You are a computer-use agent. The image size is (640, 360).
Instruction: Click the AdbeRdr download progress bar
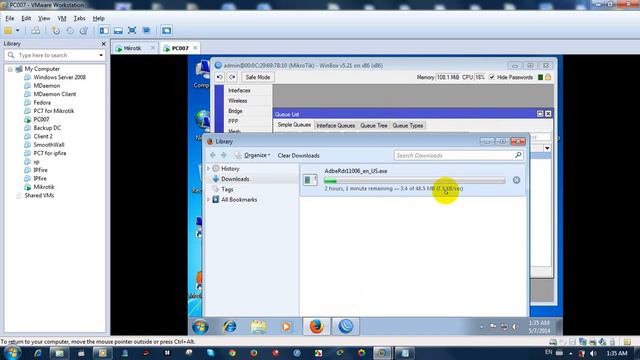click(415, 180)
